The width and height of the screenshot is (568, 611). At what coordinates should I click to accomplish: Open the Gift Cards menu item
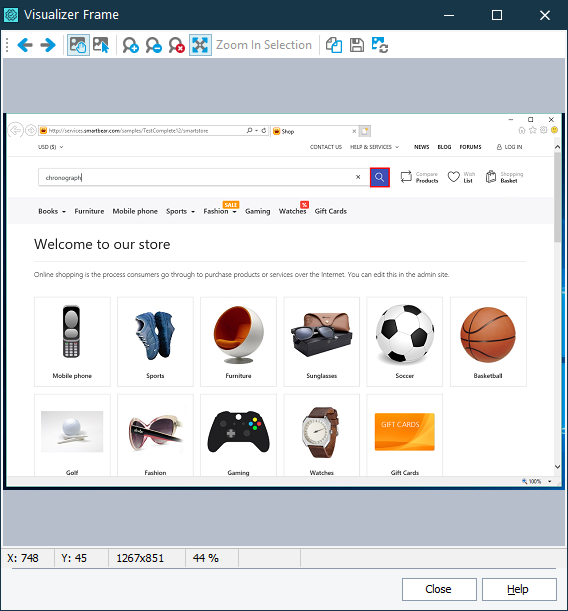click(330, 211)
